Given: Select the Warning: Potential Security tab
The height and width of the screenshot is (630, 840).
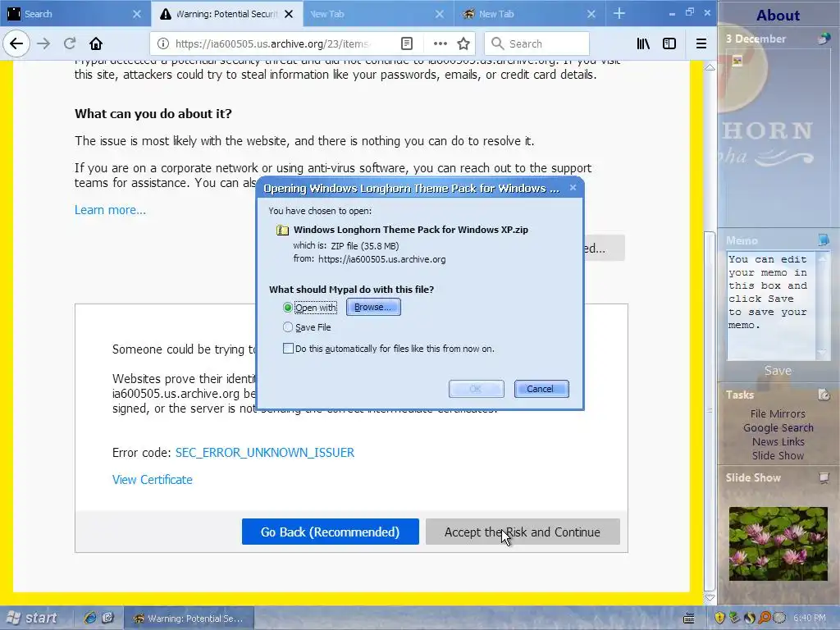Looking at the screenshot, I should (x=226, y=14).
